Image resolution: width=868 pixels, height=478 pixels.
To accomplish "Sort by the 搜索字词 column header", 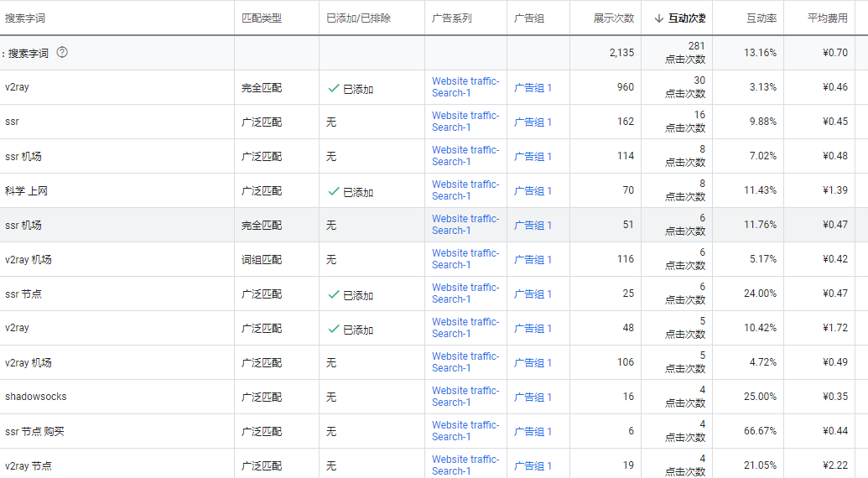I will point(25,18).
